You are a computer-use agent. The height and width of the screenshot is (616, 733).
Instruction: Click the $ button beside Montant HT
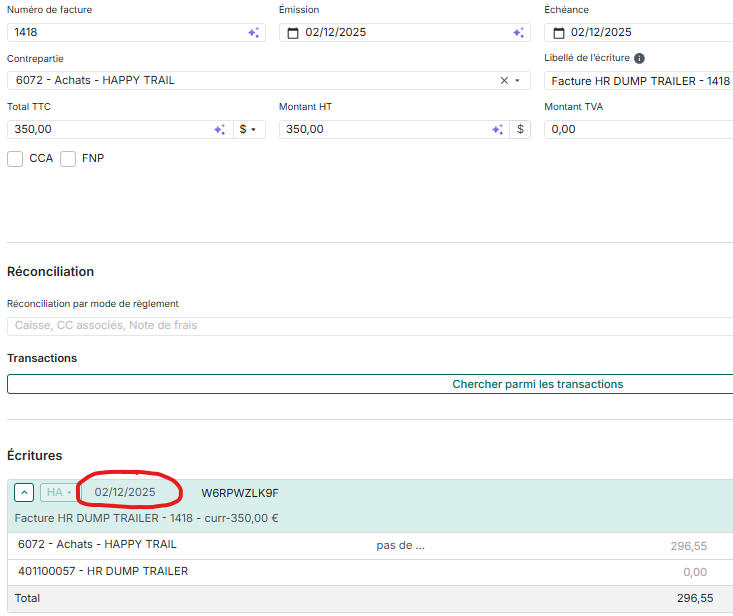pos(520,130)
